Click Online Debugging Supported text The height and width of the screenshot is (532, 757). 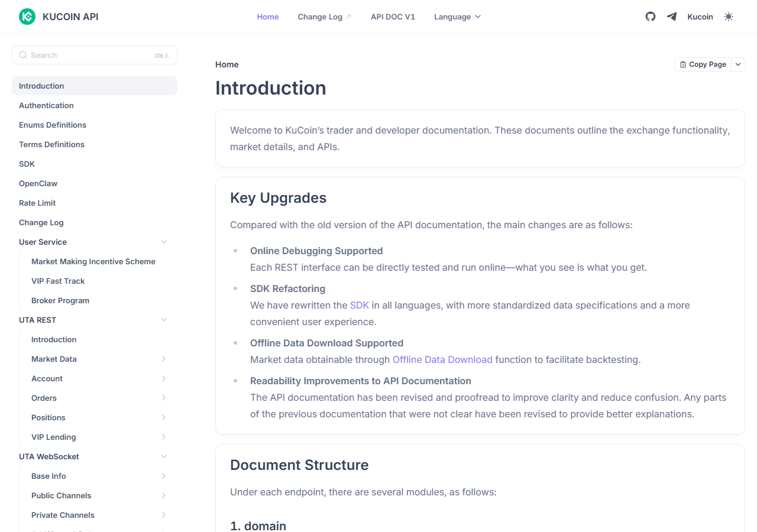[x=316, y=251]
